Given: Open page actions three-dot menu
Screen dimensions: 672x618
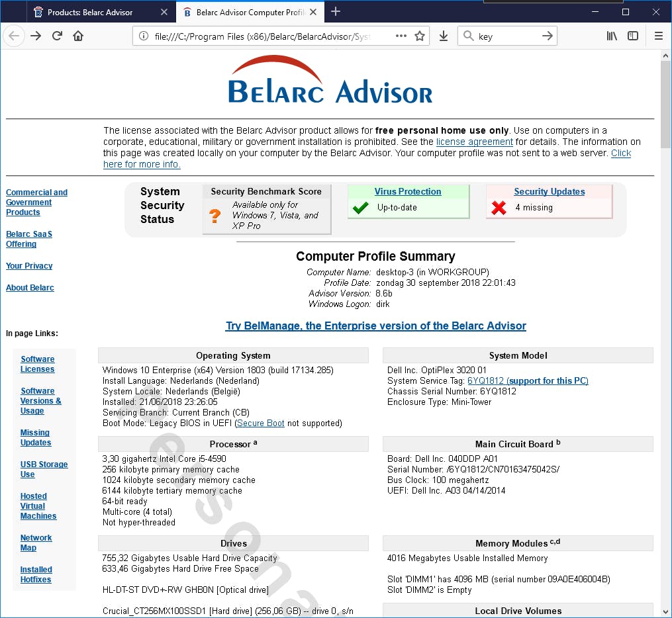Looking at the screenshot, I should (401, 36).
